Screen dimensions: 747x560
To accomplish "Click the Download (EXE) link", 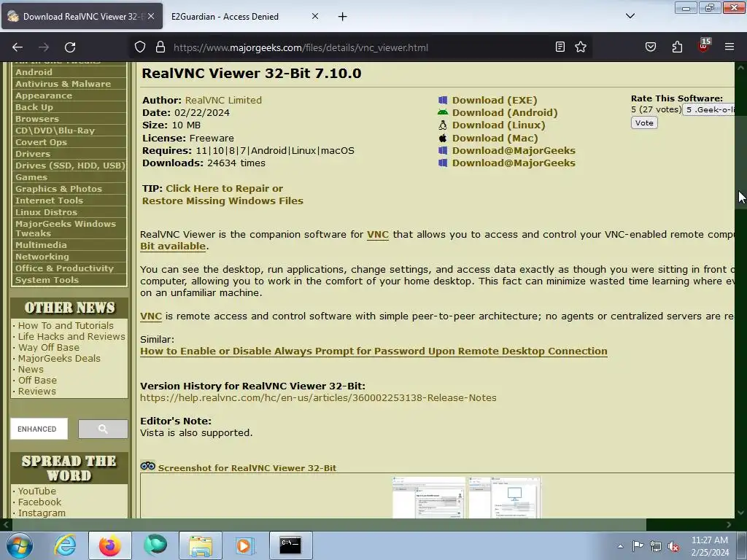I will [x=495, y=101].
